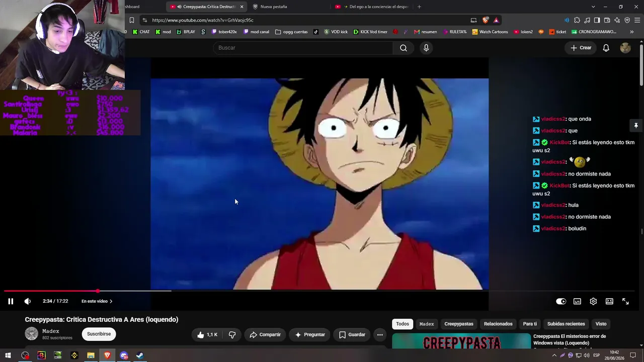Switch to 'Del ego a la conciencia' tab

(x=372, y=7)
